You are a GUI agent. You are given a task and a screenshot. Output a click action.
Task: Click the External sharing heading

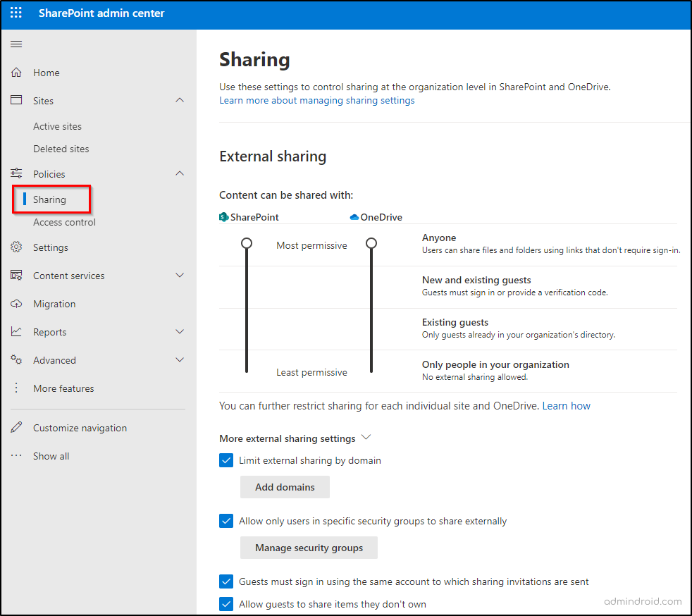pyautogui.click(x=273, y=156)
